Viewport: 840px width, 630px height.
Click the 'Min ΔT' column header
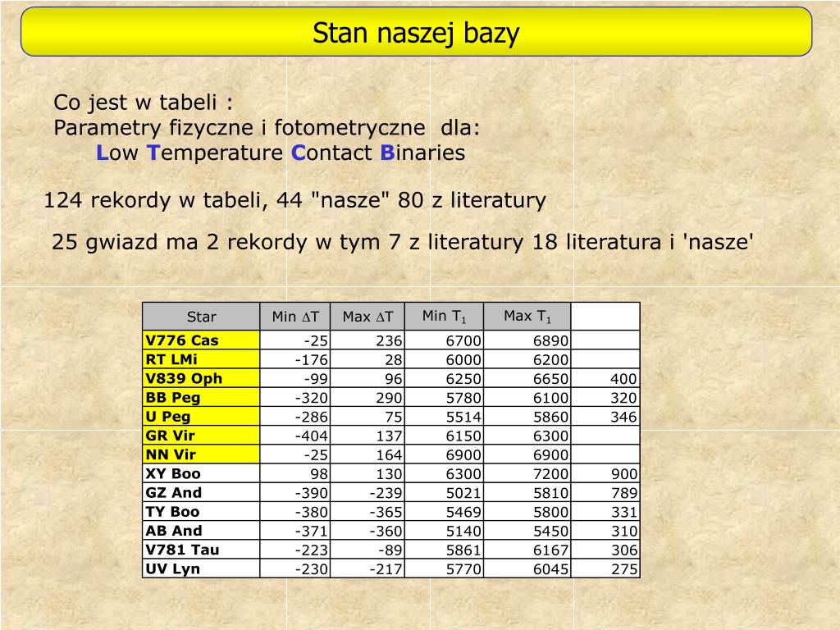coord(295,317)
